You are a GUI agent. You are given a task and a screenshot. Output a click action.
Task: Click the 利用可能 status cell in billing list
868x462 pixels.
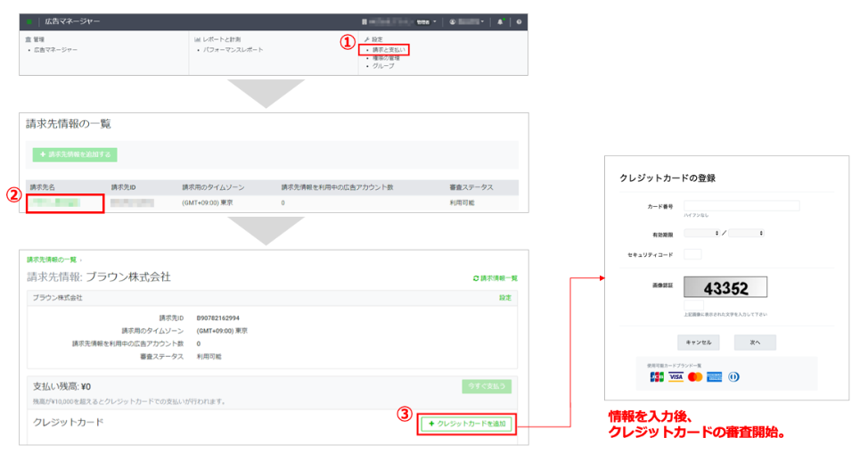point(463,202)
